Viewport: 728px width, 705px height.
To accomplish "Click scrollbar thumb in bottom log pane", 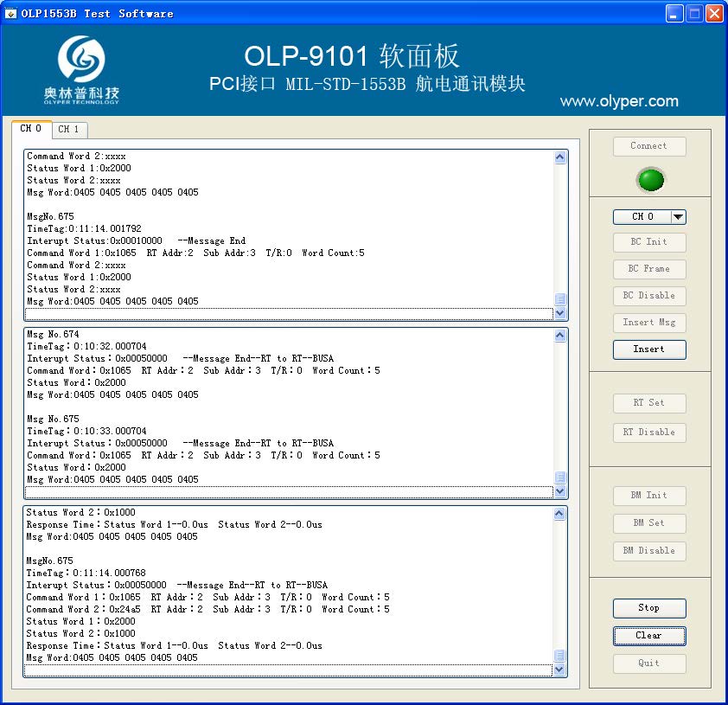I will pos(559,656).
